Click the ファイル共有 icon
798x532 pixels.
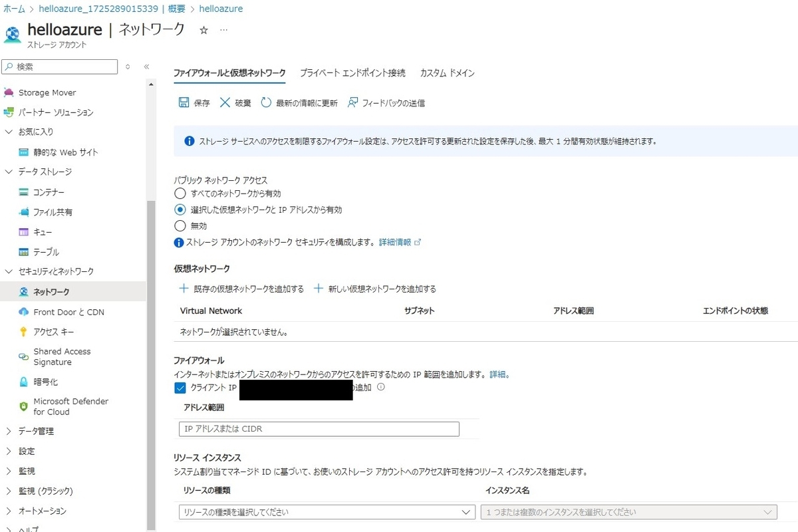coord(24,212)
